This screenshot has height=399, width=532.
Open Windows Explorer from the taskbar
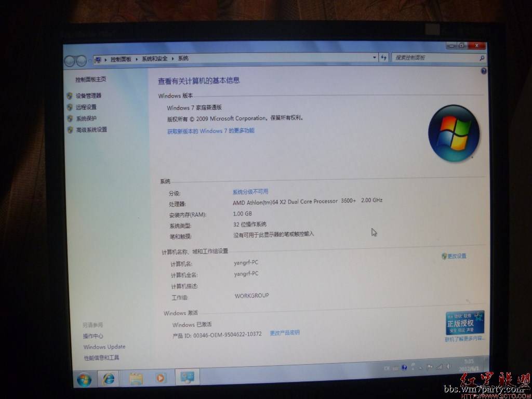137,378
